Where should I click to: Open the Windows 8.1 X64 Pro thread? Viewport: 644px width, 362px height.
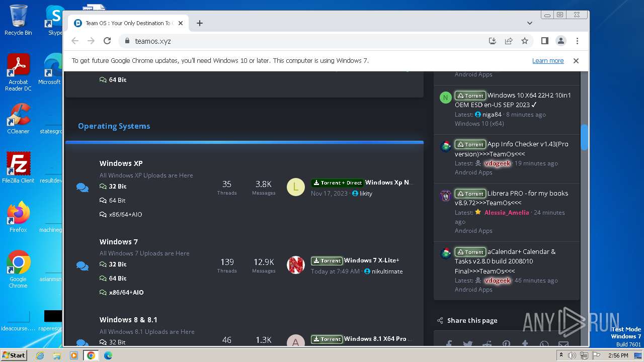[x=378, y=339]
